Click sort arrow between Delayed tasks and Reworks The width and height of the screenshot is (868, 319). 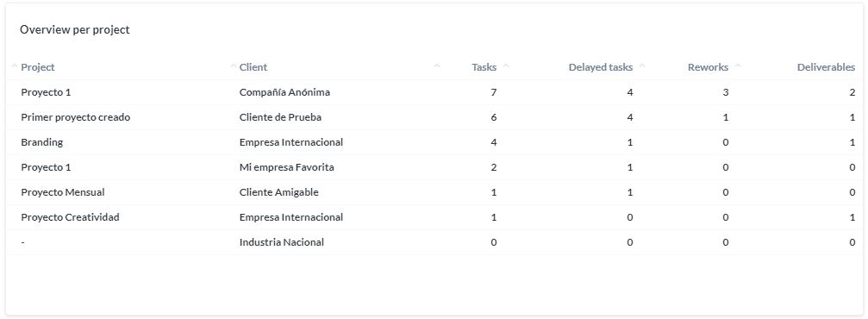642,66
